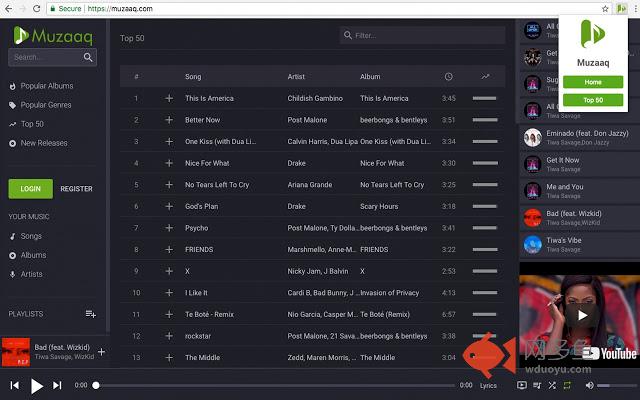Screen dimensions: 640x400
Task: Click the browser back arrow
Action: [8, 9]
